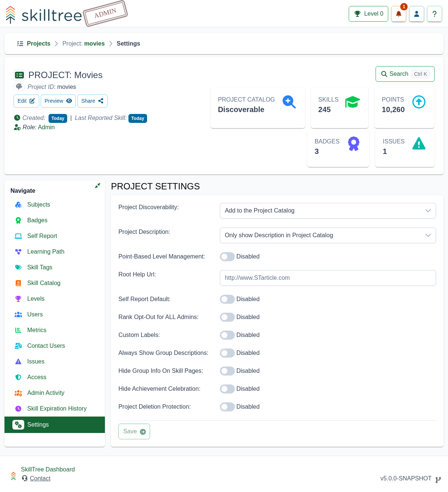448x492 pixels.
Task: Click the Edit project button
Action: [26, 101]
